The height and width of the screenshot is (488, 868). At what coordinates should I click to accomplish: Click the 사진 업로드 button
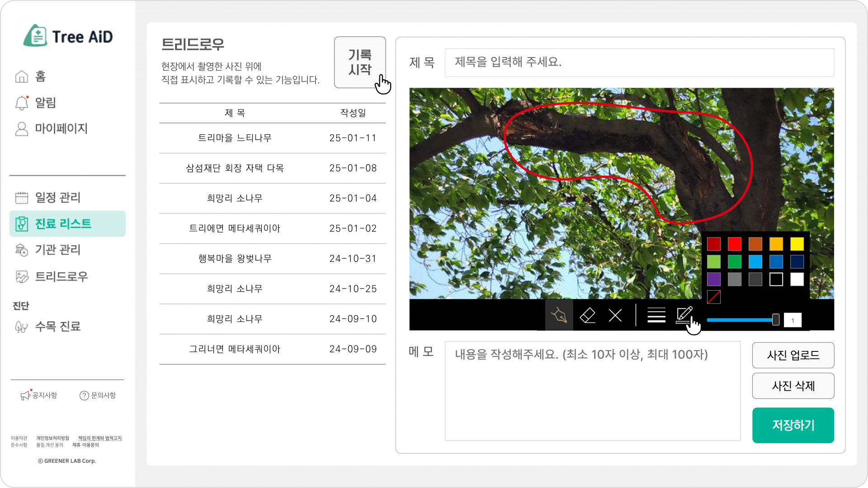pos(793,355)
